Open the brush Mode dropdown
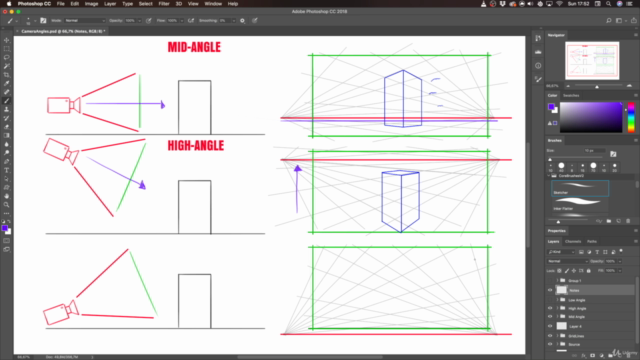This screenshot has width=640, height=360. (85, 20)
